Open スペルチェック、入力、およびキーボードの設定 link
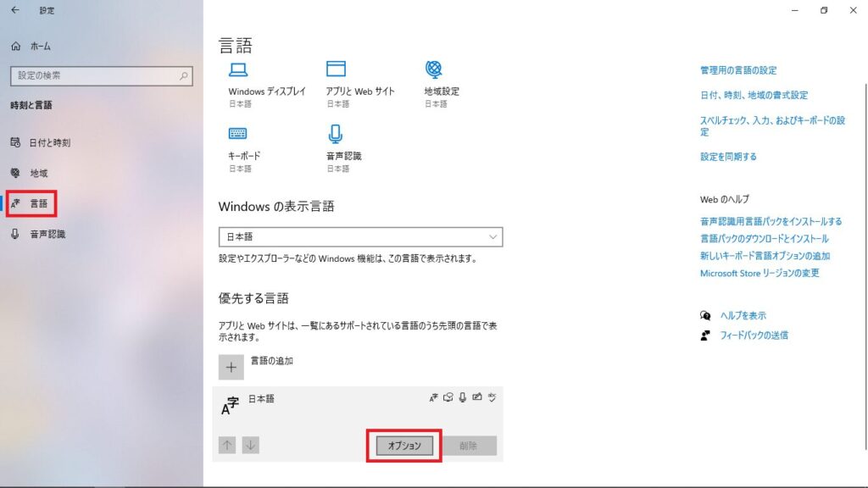 coord(773,126)
